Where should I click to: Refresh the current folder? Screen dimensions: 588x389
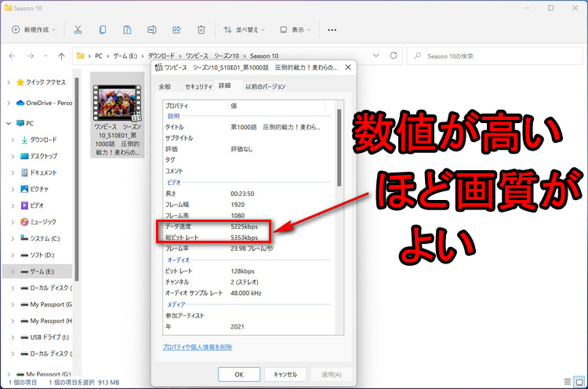[394, 56]
